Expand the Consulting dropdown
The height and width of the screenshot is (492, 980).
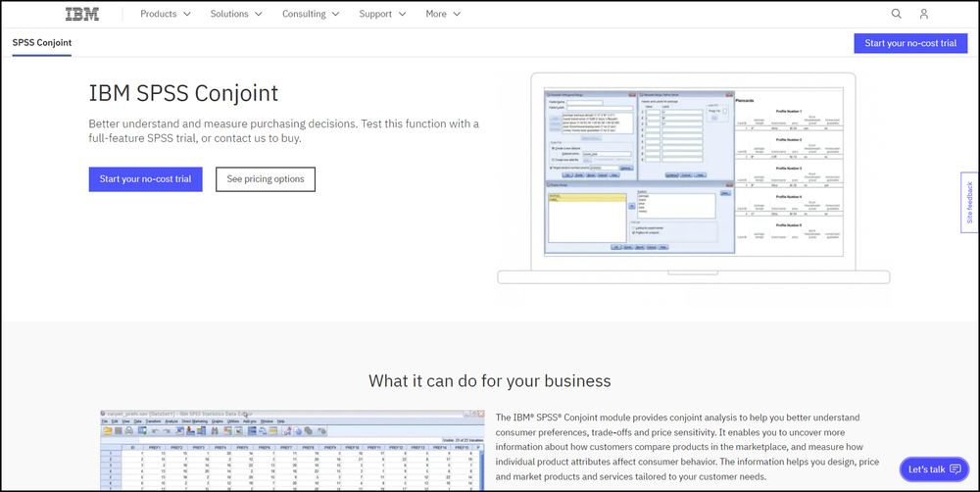311,14
